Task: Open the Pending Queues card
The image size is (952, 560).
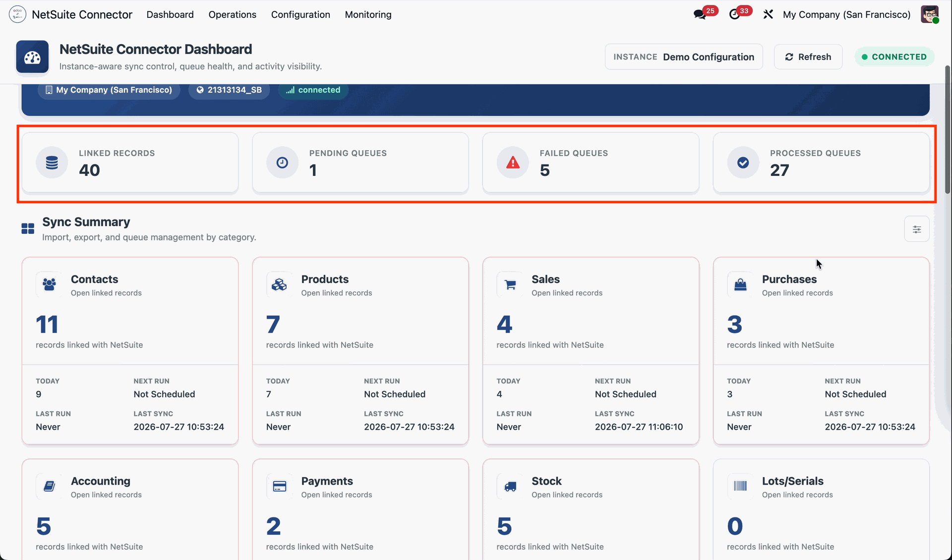Action: [x=360, y=163]
